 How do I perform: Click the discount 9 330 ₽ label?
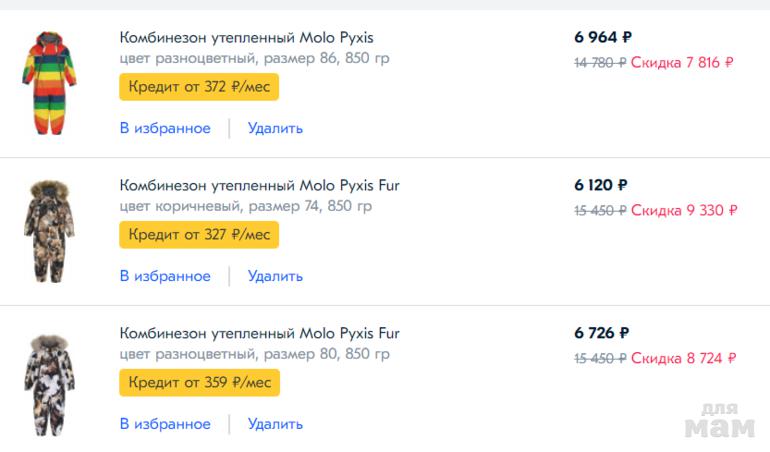coord(684,210)
